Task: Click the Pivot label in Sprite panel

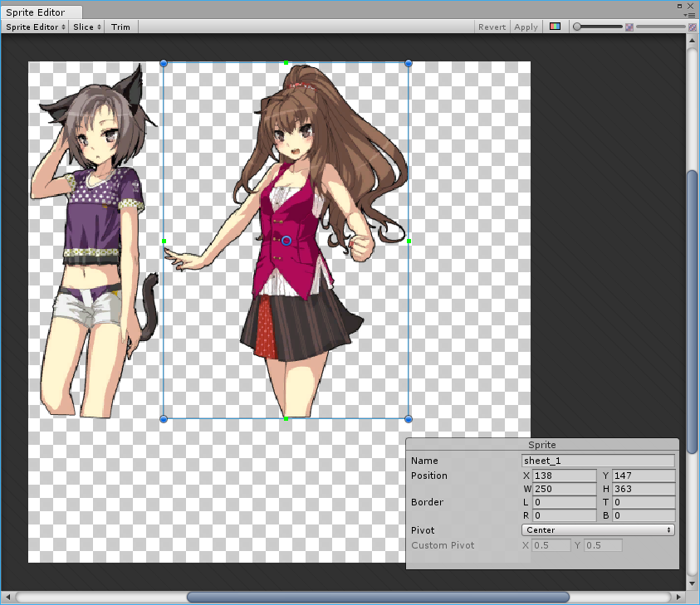Action: (423, 530)
